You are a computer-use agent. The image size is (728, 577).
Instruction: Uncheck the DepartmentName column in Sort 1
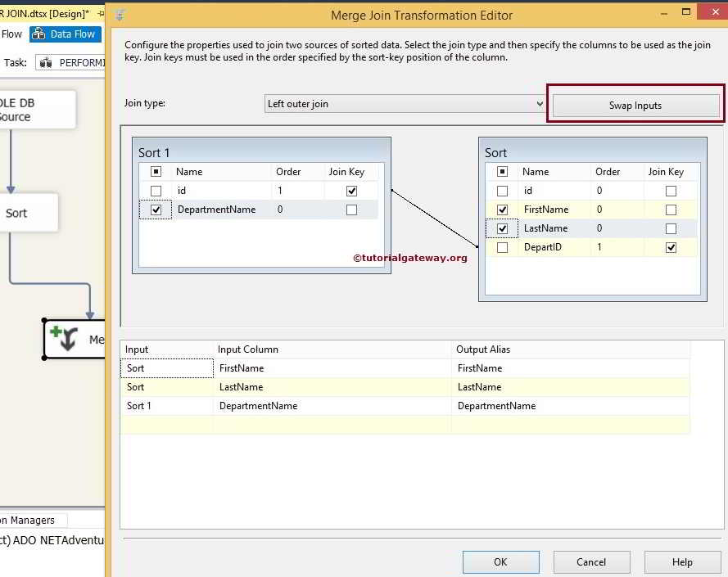(x=155, y=209)
